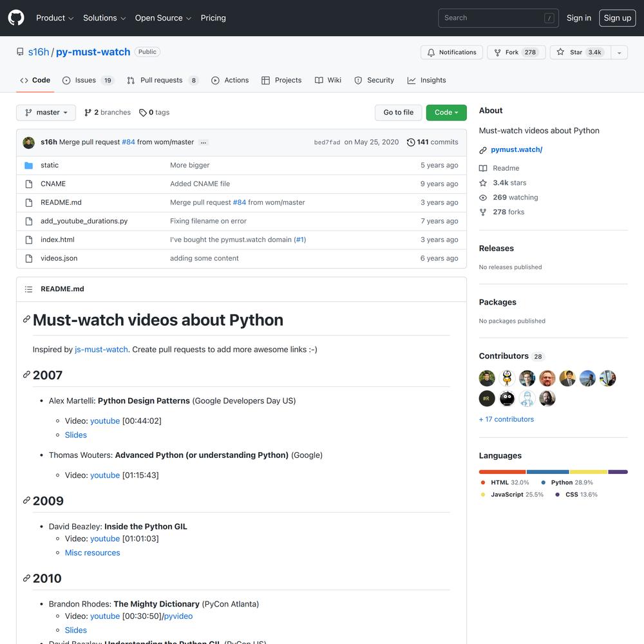
Task: Open the s16h owner profile link
Action: (39, 52)
